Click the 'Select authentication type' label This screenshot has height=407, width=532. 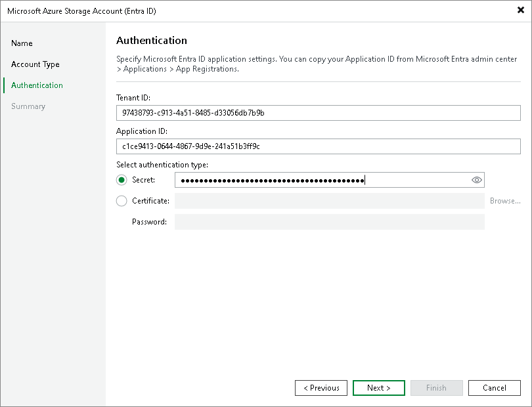click(x=162, y=165)
